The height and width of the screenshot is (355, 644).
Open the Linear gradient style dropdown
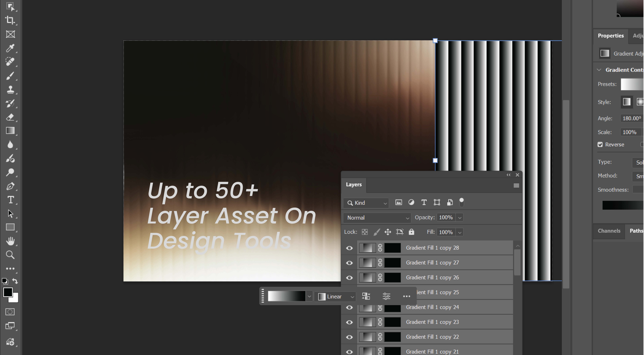[335, 297]
